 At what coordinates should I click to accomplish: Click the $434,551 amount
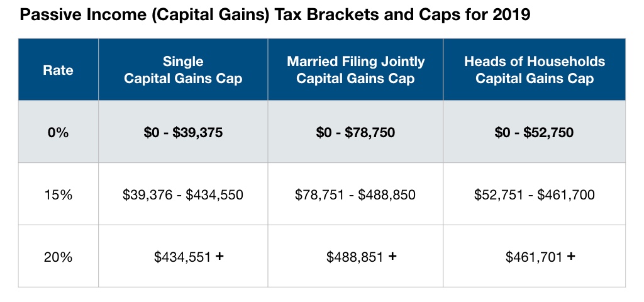click(182, 257)
